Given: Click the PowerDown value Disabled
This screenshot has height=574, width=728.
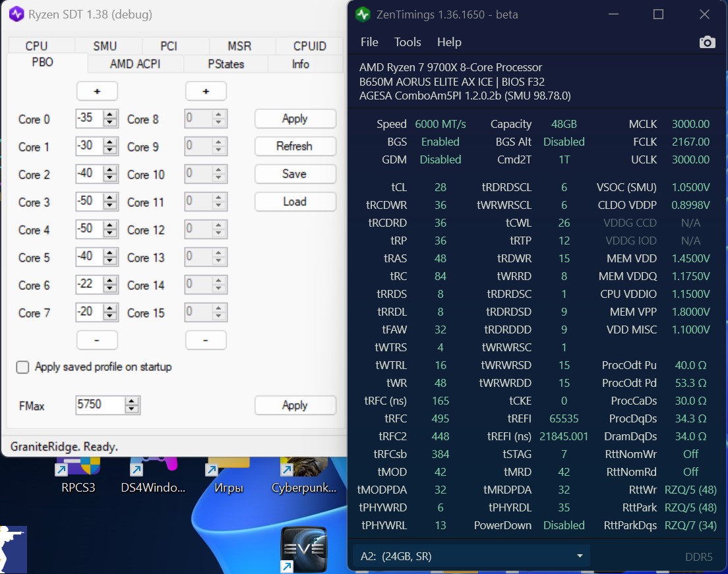Looking at the screenshot, I should click(x=564, y=525).
